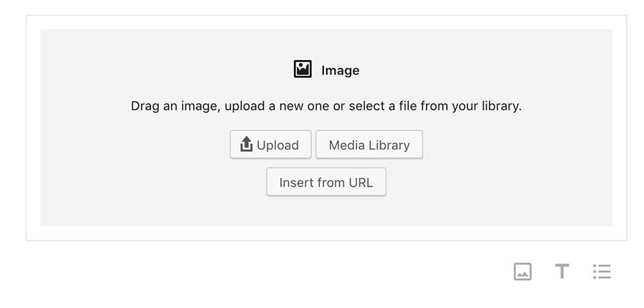
Task: Select the gray placeholder area below Insert from URL
Action: (x=326, y=212)
